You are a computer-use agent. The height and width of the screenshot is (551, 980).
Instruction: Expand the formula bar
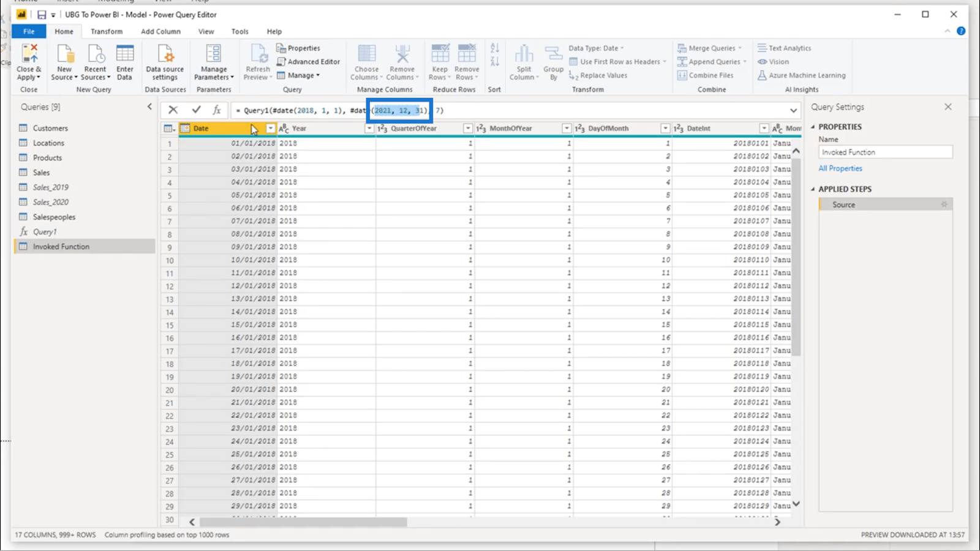[793, 111]
